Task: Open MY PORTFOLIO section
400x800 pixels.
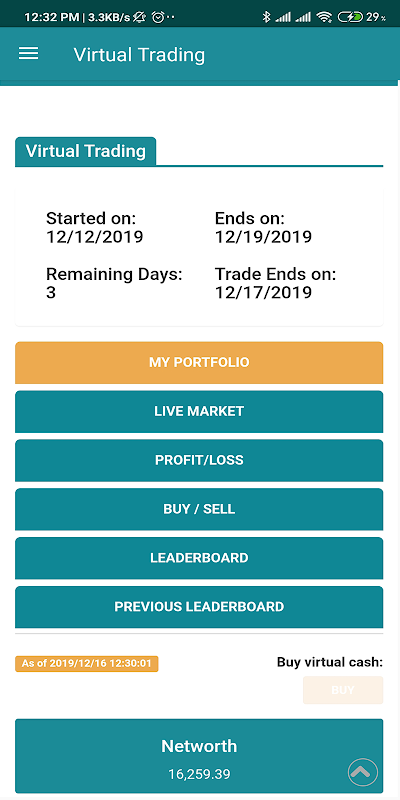Action: (x=199, y=362)
